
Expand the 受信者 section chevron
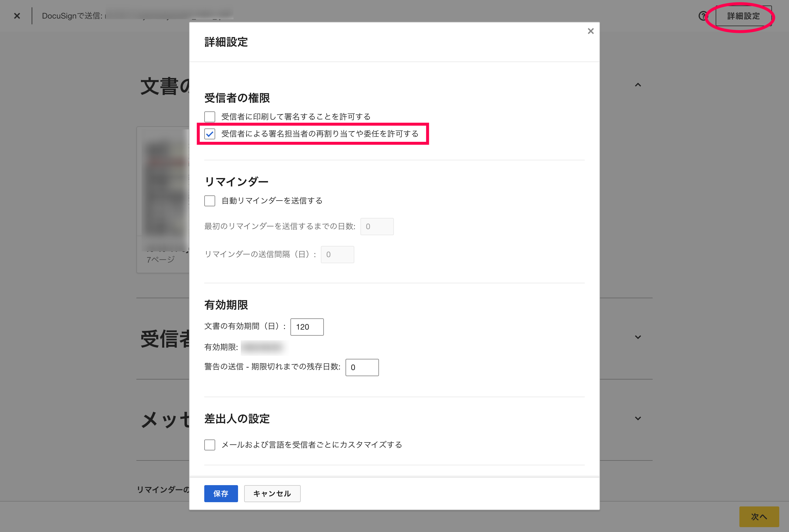point(638,337)
